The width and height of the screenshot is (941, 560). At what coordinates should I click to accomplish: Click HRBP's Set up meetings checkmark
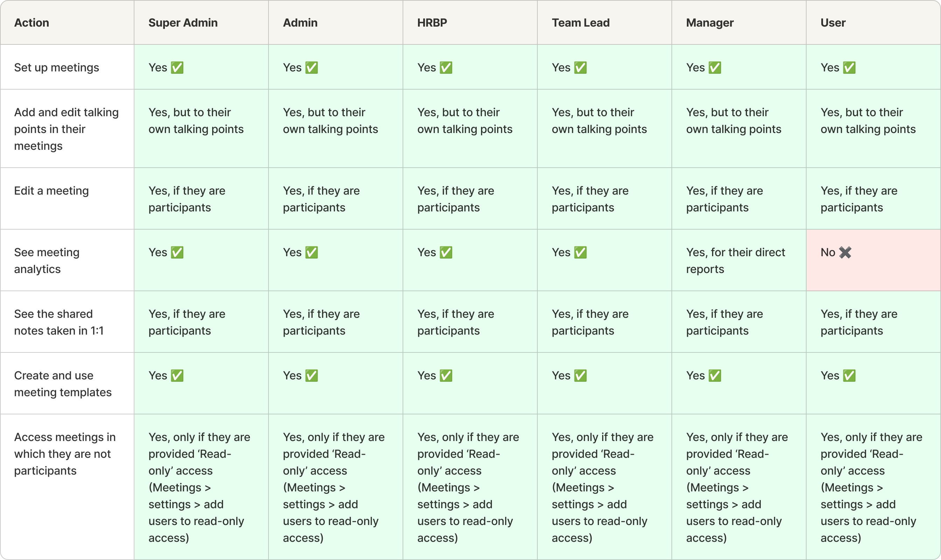click(446, 68)
